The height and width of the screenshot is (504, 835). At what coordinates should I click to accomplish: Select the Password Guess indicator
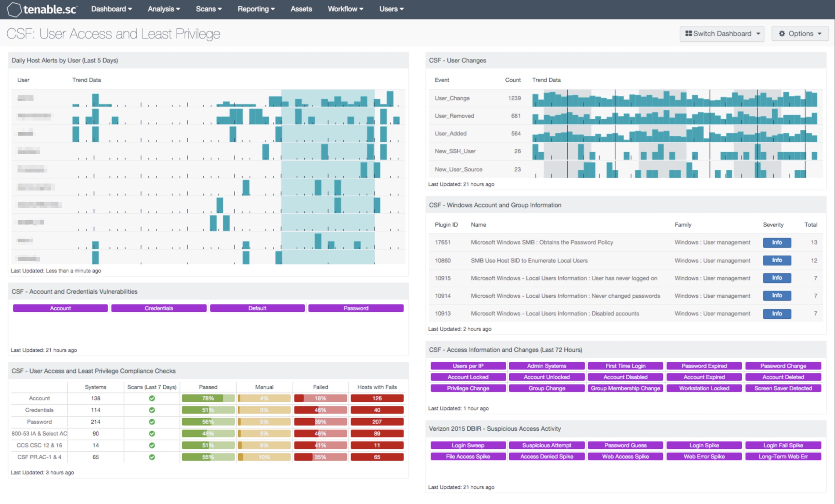(x=625, y=445)
